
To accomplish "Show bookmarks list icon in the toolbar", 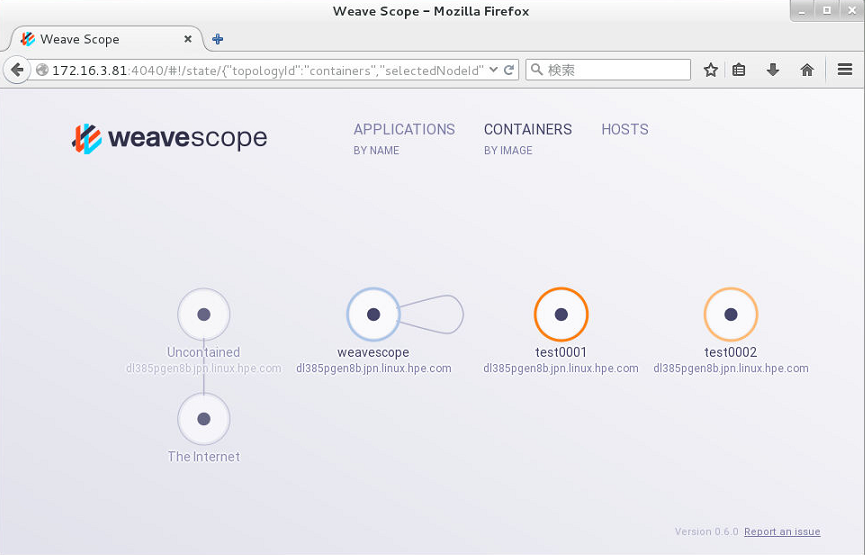I will pyautogui.click(x=739, y=70).
